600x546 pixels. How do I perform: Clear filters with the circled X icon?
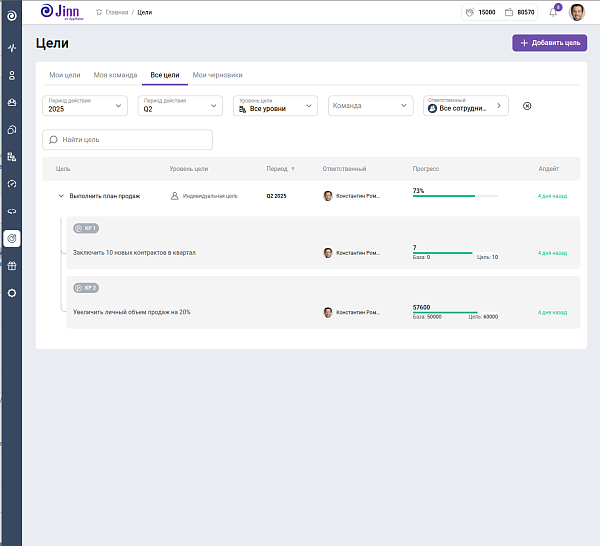tap(527, 106)
